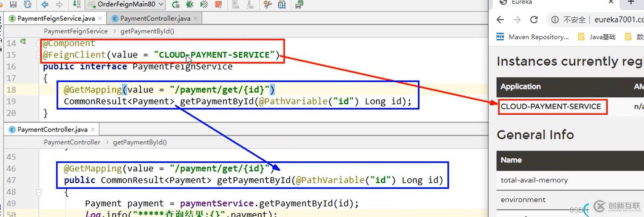Reload the Eureka page
Screen dimensions: 644x217
534,20
